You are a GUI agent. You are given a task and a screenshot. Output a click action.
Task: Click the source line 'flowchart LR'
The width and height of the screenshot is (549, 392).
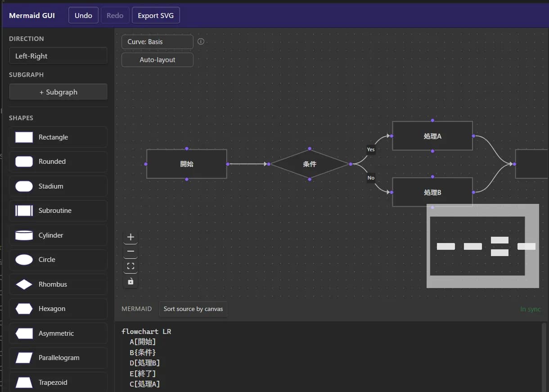(146, 331)
